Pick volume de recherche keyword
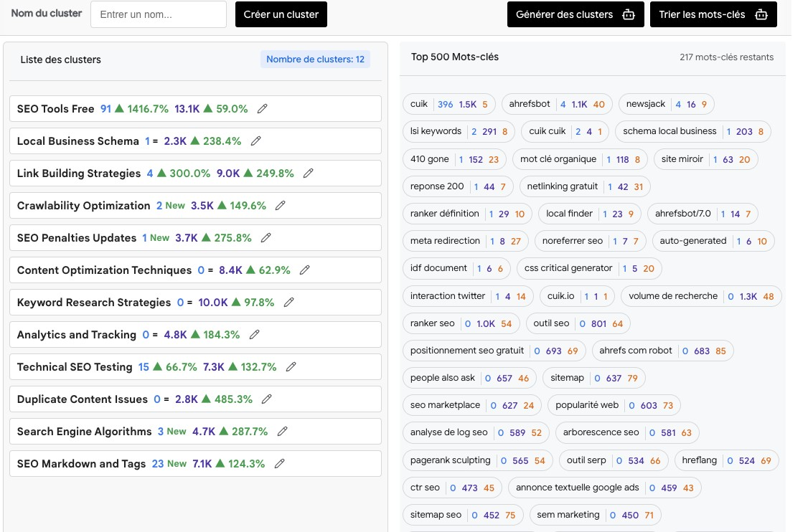Viewport: 808px width, 532px height. click(x=701, y=296)
